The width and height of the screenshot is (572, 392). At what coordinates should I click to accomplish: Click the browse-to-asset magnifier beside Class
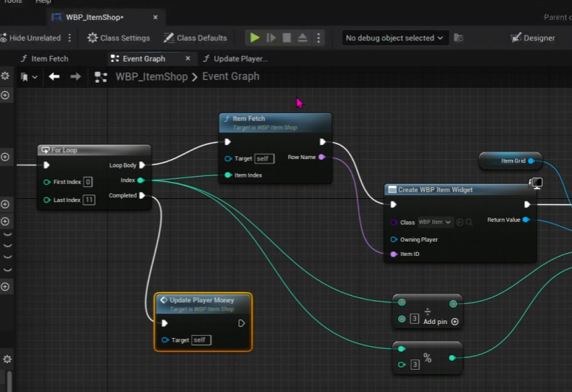click(x=469, y=222)
